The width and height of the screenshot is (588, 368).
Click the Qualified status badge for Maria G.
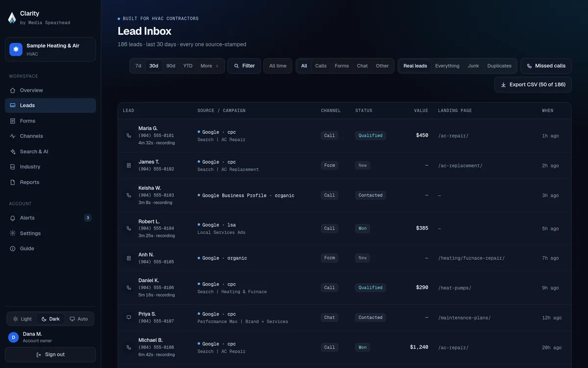pos(370,135)
